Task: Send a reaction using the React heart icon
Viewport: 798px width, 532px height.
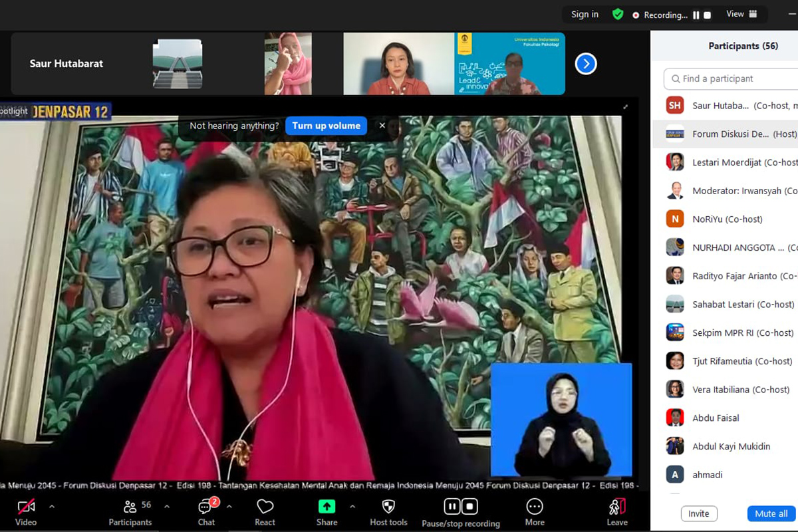Action: click(265, 507)
